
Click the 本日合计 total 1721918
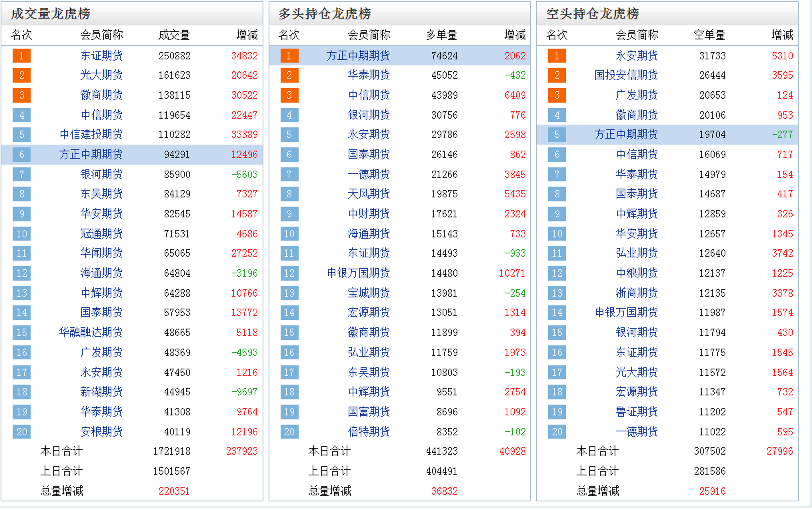coord(172,451)
